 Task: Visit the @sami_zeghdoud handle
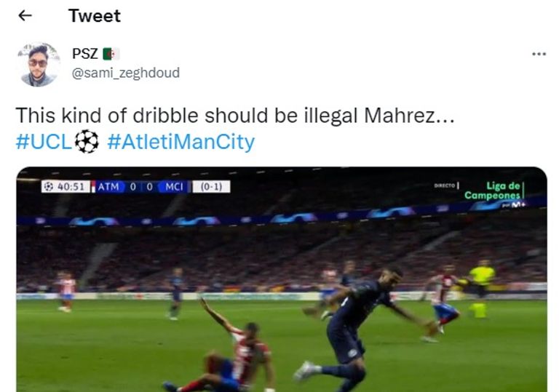coord(126,73)
